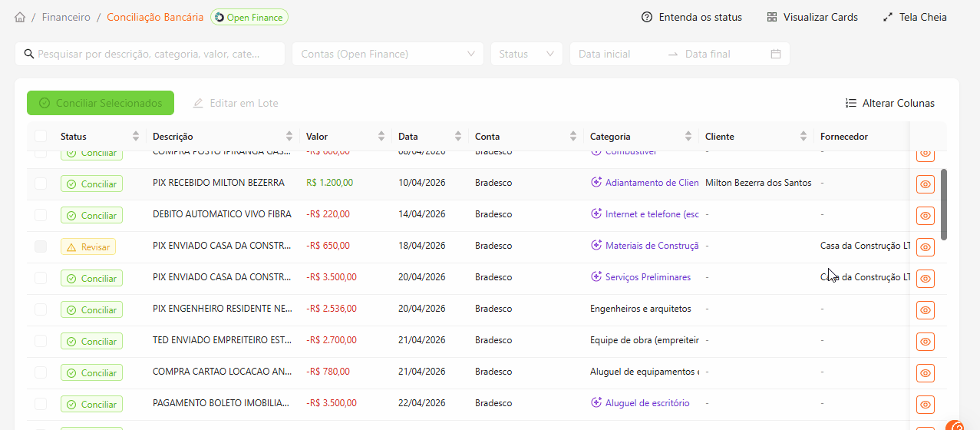
Task: Open Contas (Open Finance) dropdown
Action: click(388, 54)
